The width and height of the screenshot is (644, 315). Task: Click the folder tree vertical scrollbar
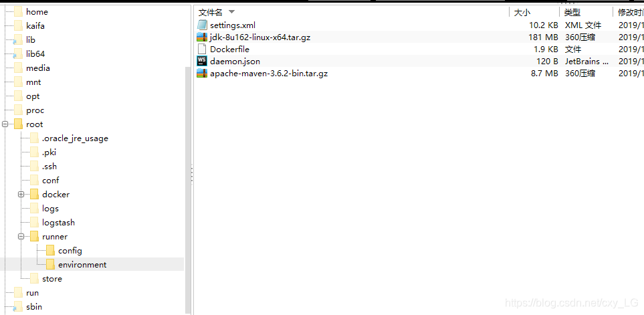[x=188, y=189]
